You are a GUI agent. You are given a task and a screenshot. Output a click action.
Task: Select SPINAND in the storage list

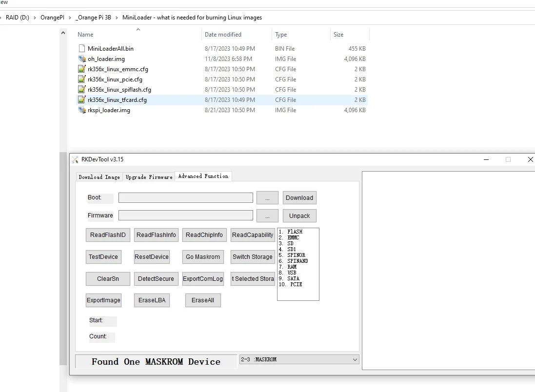coord(294,261)
